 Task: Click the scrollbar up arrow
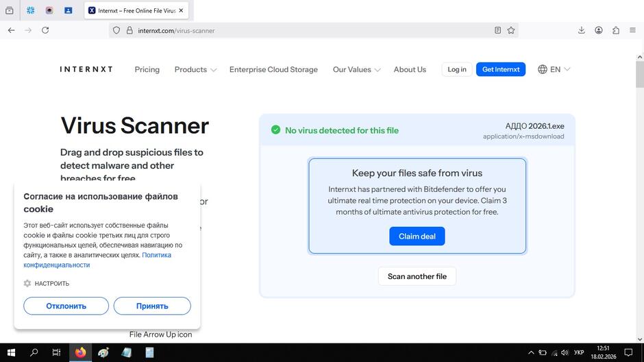[x=639, y=57]
